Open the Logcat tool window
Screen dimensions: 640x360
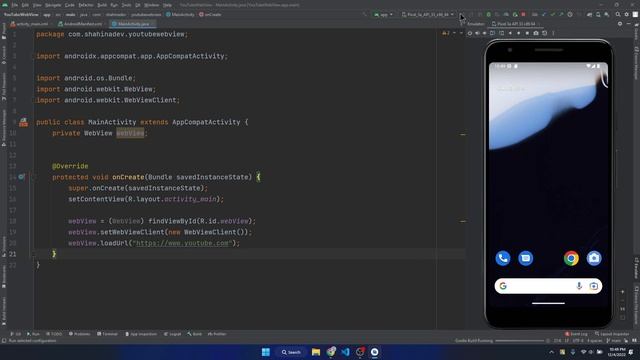click(x=172, y=334)
